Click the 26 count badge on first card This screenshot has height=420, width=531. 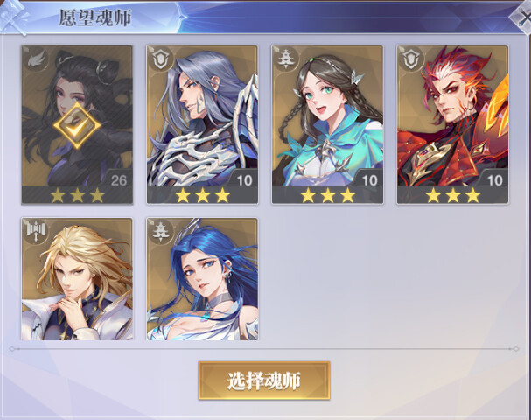(x=118, y=180)
